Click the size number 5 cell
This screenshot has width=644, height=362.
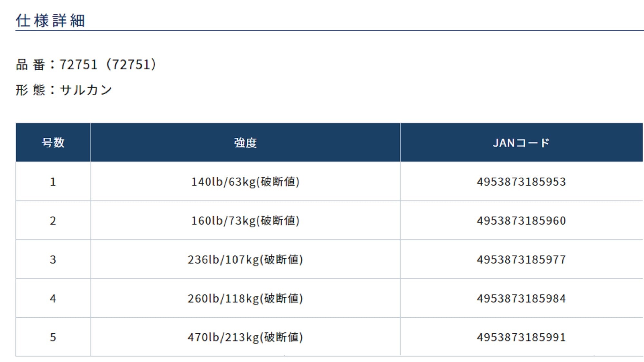tap(53, 337)
